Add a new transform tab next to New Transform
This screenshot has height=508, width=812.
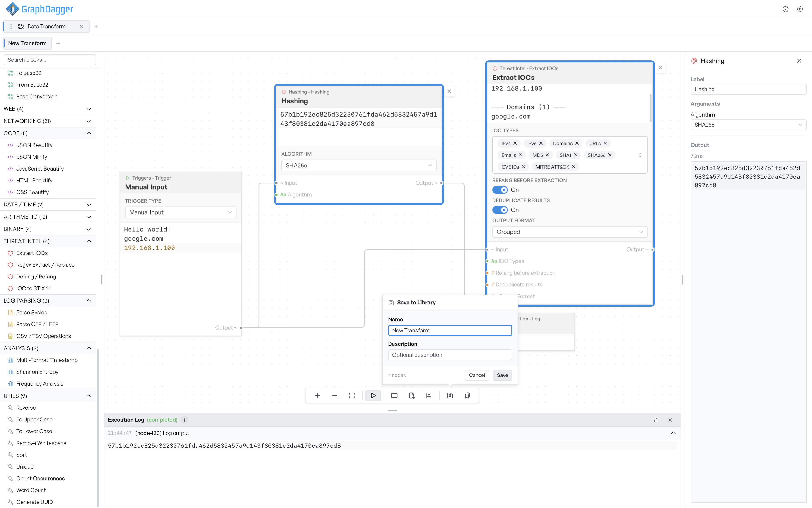(x=58, y=43)
